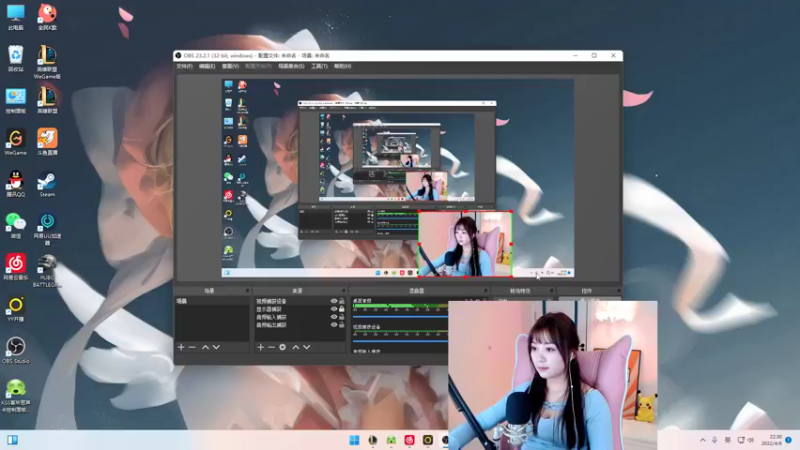Open the 工具(T) menu in OBS
Viewport: 800px width, 450px height.
(319, 66)
